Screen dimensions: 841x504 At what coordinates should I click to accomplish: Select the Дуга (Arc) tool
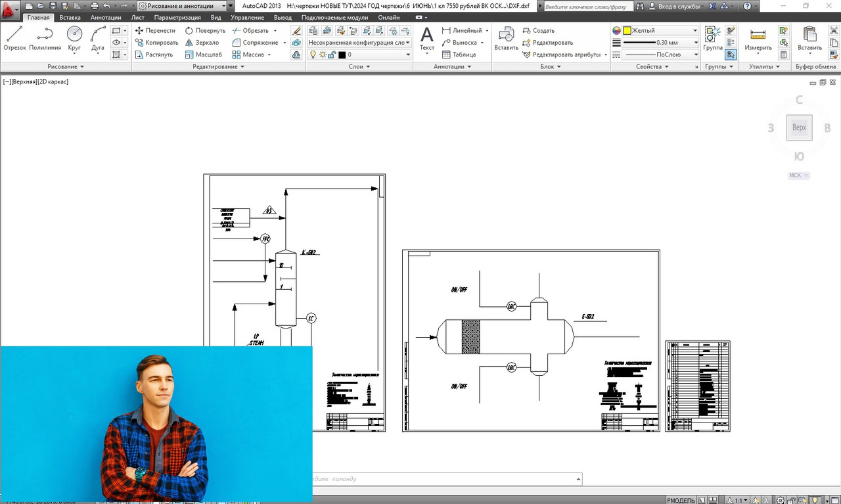coord(98,39)
